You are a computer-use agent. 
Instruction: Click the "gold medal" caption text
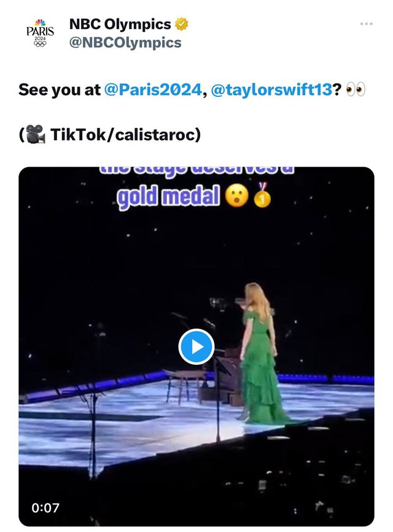[168, 197]
